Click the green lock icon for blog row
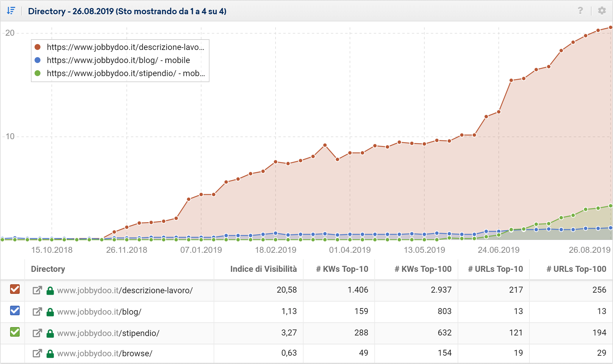Screen dimensions: 613x364 coord(50,312)
